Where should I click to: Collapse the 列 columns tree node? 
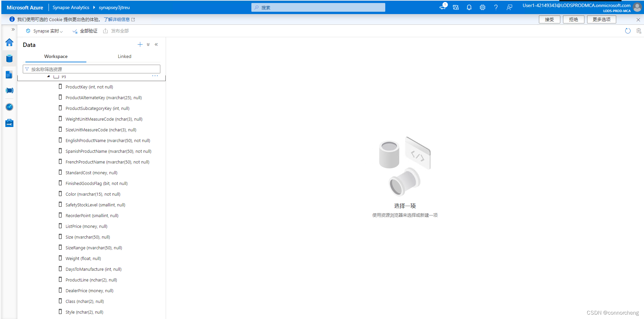coord(48,76)
